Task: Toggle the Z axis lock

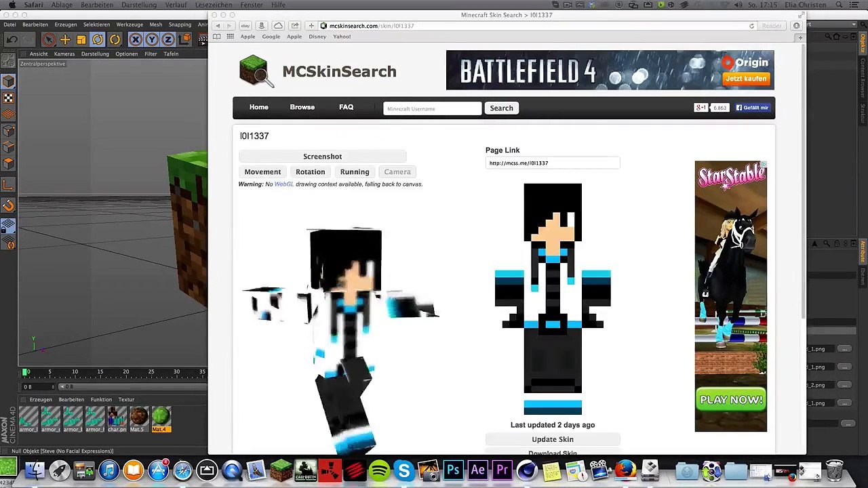Action: click(x=168, y=40)
